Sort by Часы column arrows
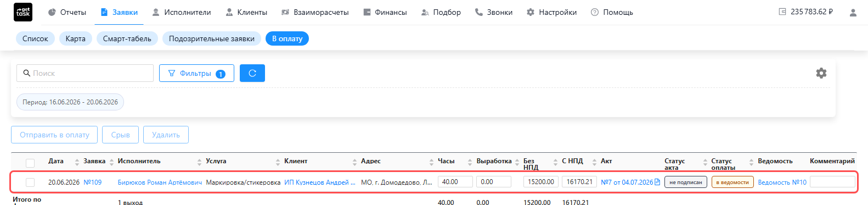This screenshot has width=868, height=205. pos(470,162)
